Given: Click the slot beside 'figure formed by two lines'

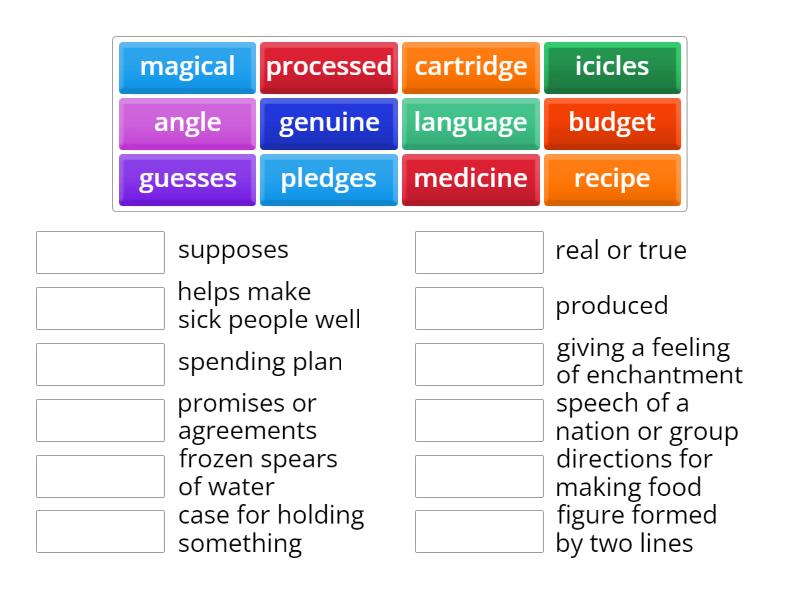Looking at the screenshot, I should tap(479, 531).
